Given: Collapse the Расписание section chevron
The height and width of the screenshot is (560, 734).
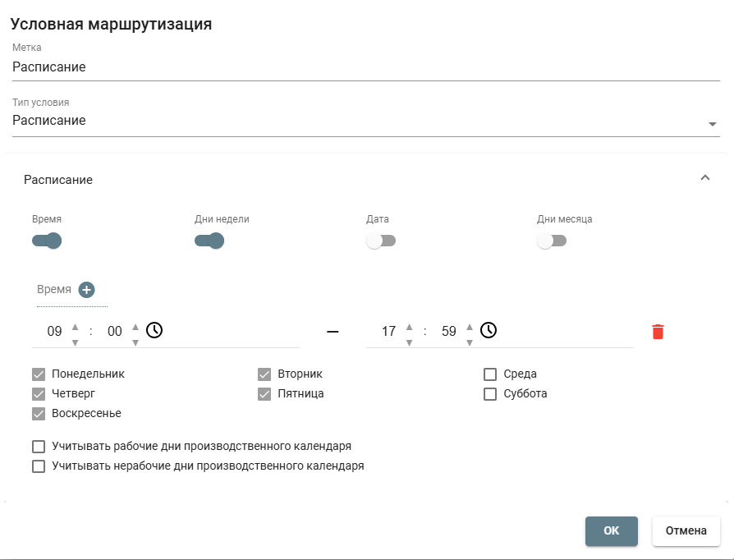Looking at the screenshot, I should point(705,178).
